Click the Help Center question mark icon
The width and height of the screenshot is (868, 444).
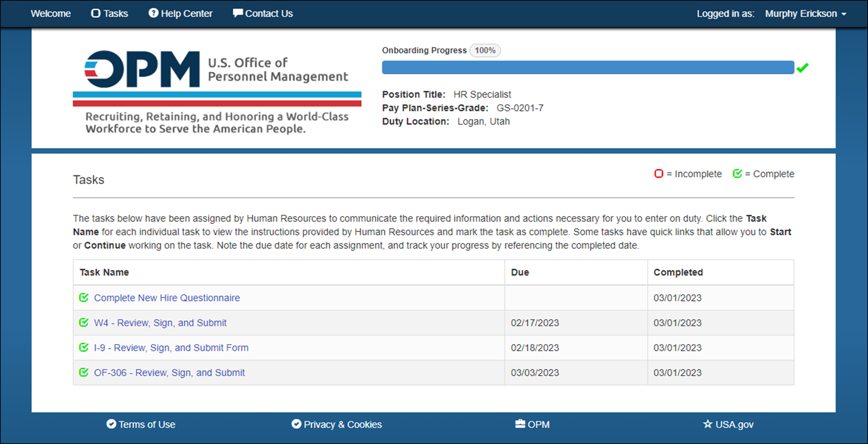click(153, 13)
